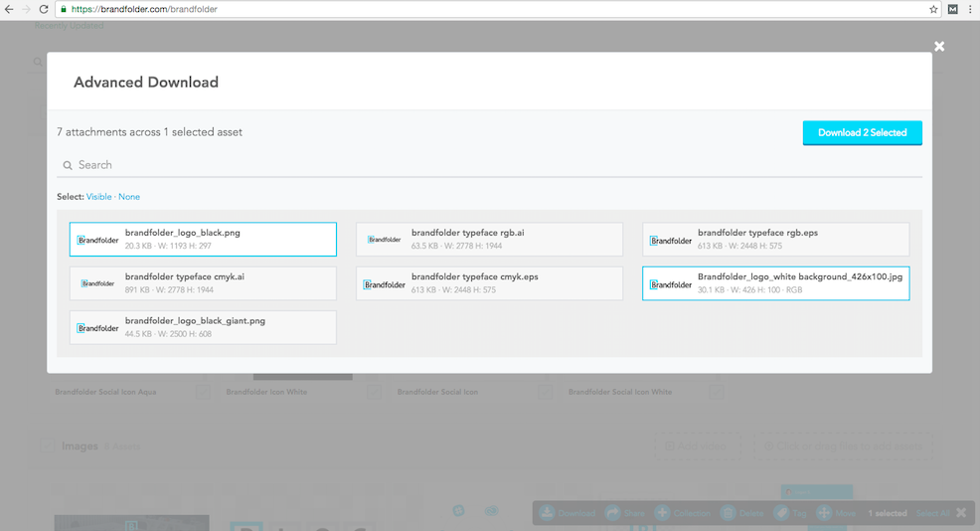The image size is (980, 531).
Task: Reload the page with the browser refresh icon
Action: (x=43, y=9)
